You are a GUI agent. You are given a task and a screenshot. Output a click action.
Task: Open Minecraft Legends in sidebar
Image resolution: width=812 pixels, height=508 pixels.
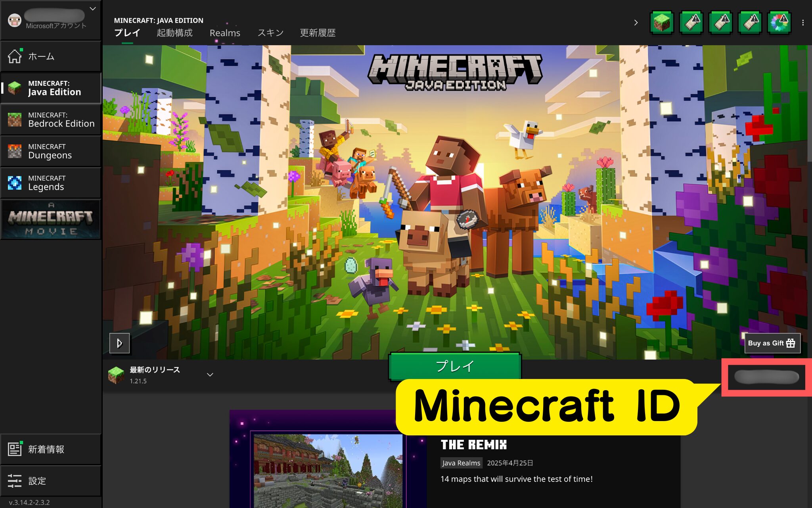[x=51, y=183]
